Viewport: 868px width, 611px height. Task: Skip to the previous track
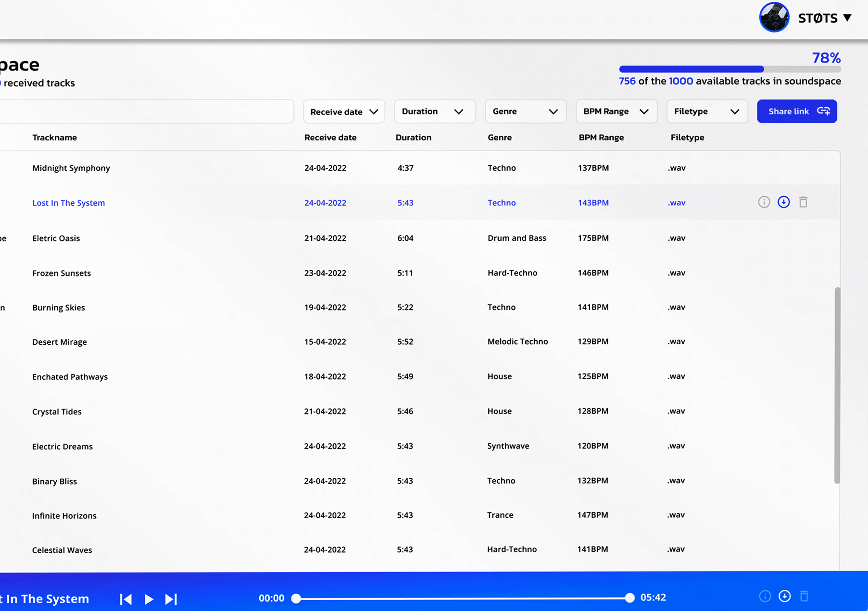tap(126, 599)
